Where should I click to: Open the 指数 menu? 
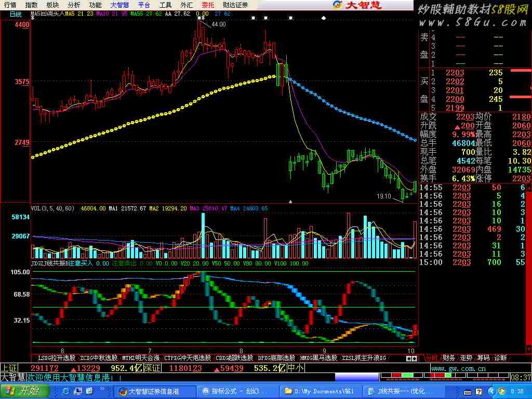point(31,5)
